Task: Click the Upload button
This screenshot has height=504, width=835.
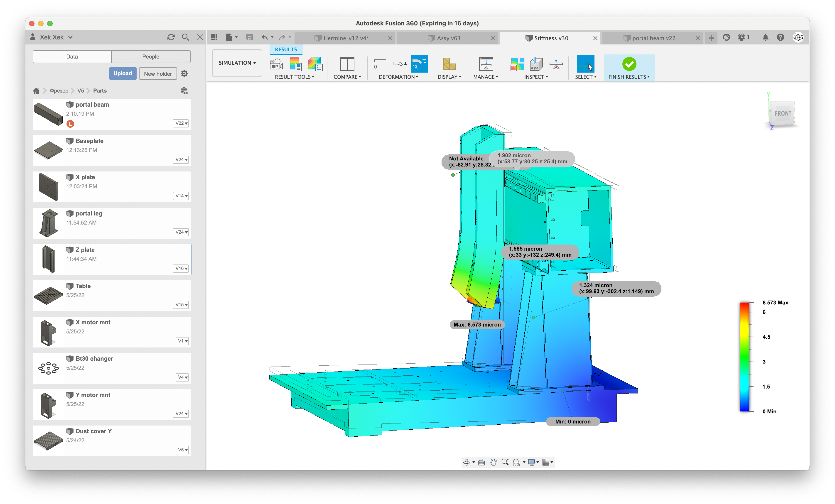Action: (122, 73)
